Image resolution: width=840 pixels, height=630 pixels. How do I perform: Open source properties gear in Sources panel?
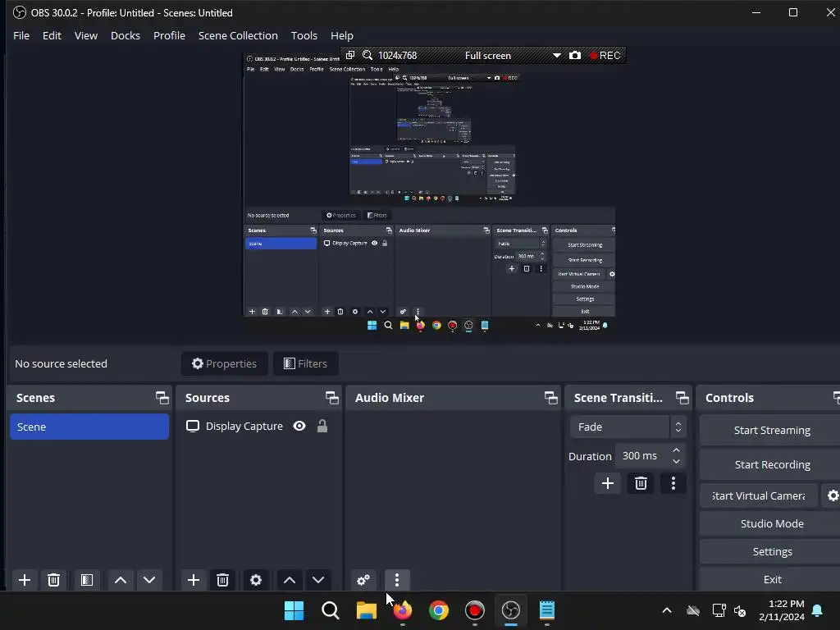pos(256,580)
